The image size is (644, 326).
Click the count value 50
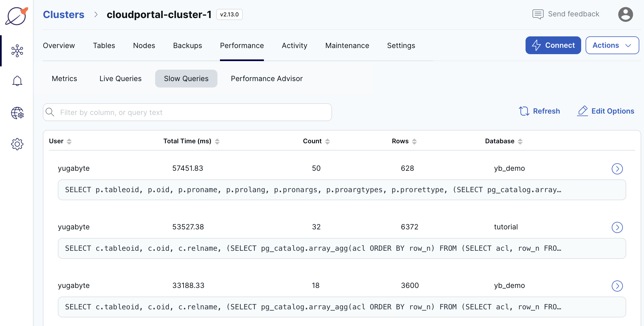[316, 168]
